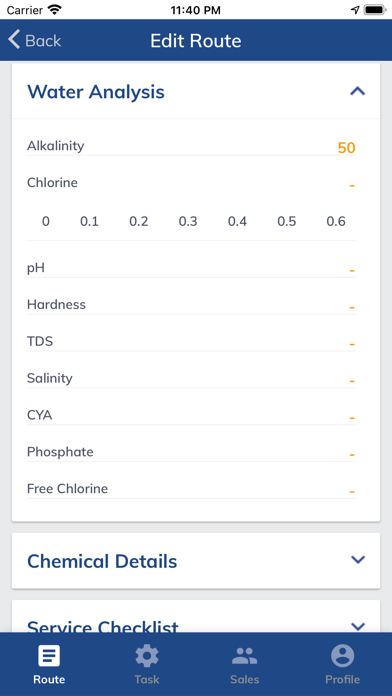Collapse the Water Analysis section
The height and width of the screenshot is (696, 392).
357,91
